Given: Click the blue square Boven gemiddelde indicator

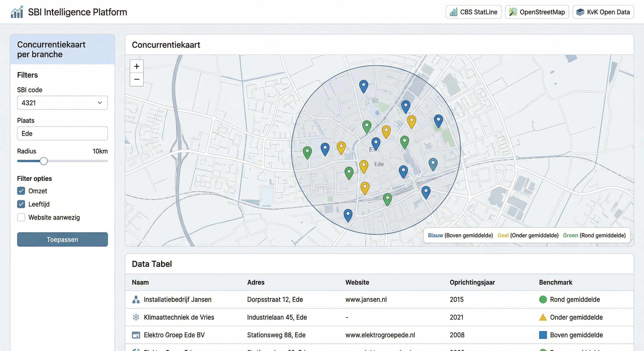Looking at the screenshot, I should click(543, 335).
